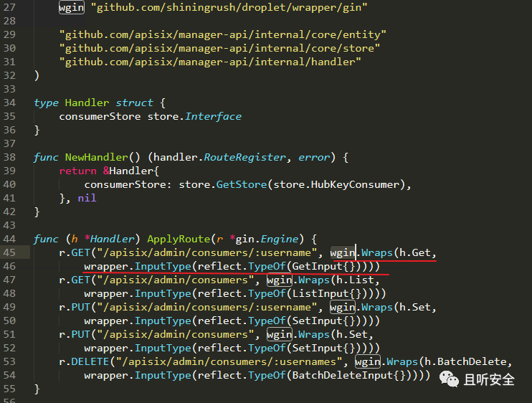Click the 'NewHandler' function name
This screenshot has width=532, height=403.
click(96, 158)
